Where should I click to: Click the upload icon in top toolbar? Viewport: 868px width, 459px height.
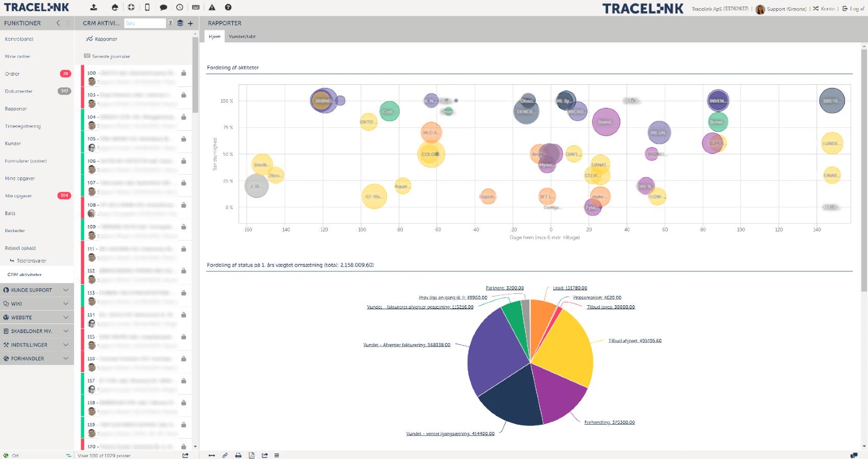94,7
